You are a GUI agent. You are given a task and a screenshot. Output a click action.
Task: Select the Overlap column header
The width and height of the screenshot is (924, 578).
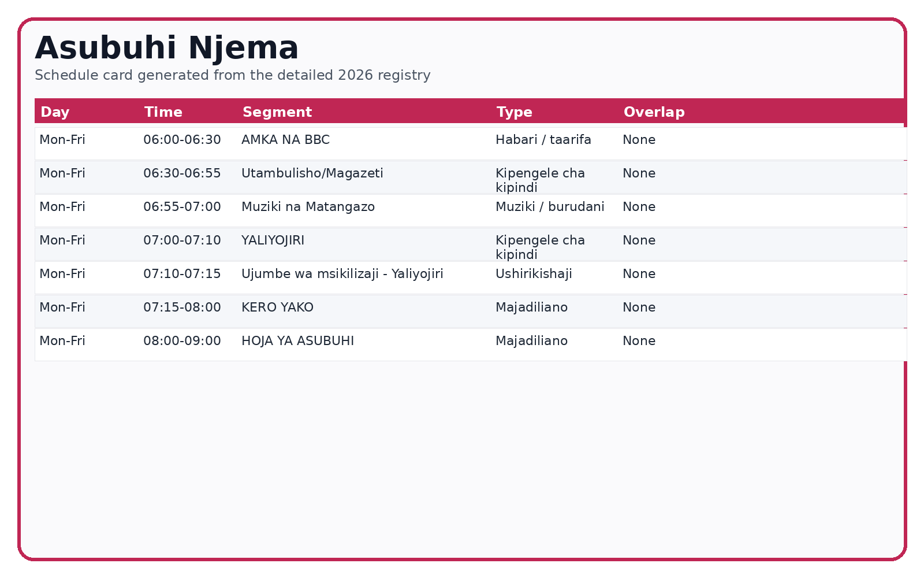[x=654, y=112]
